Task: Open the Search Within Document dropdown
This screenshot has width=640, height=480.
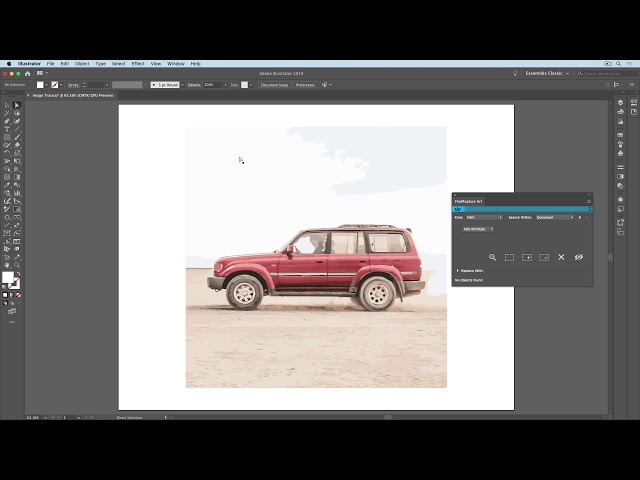Action: [x=555, y=218]
